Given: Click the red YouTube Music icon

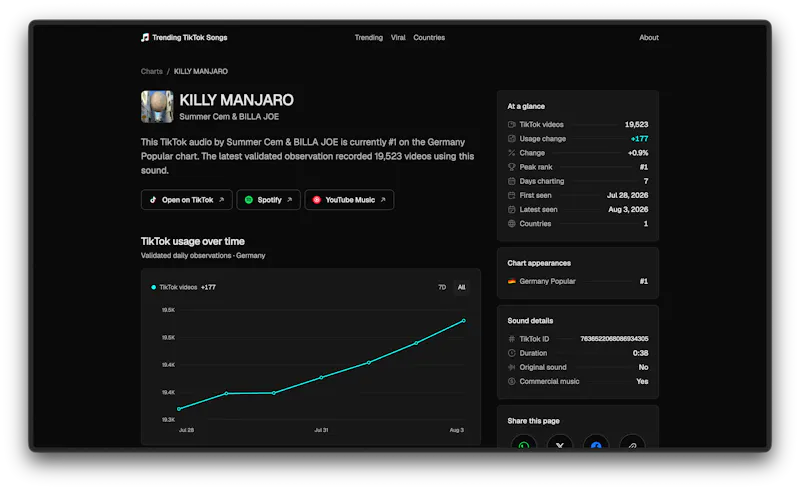Looking at the screenshot, I should point(317,200).
